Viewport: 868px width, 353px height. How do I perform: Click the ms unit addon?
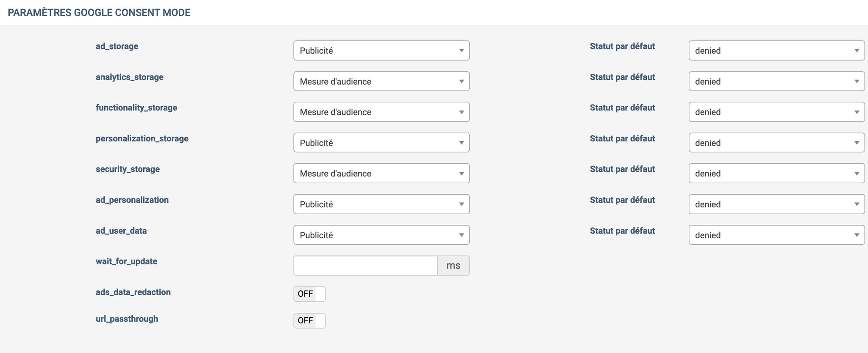(453, 265)
